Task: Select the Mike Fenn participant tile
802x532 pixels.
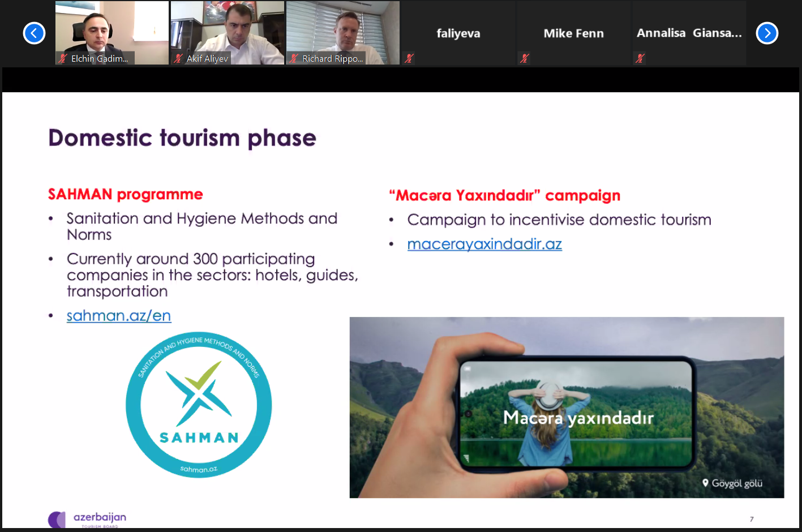Action: click(x=574, y=33)
